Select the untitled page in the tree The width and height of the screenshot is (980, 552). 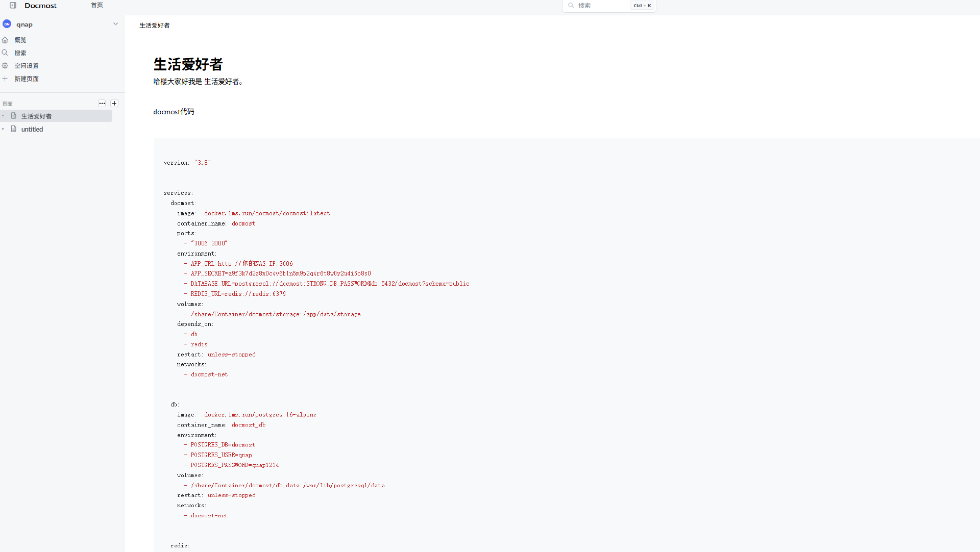coord(32,129)
